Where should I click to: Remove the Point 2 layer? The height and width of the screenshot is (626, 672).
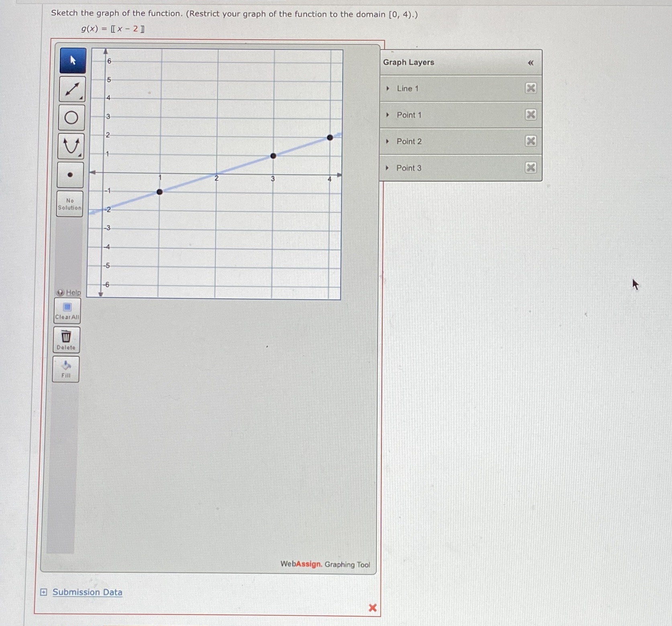pyautogui.click(x=531, y=141)
